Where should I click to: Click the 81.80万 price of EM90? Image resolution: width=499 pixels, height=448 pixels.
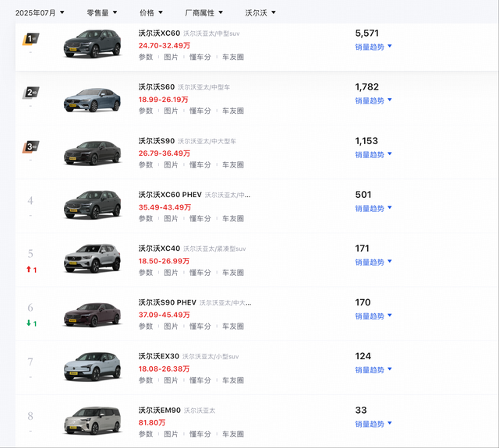[152, 423]
